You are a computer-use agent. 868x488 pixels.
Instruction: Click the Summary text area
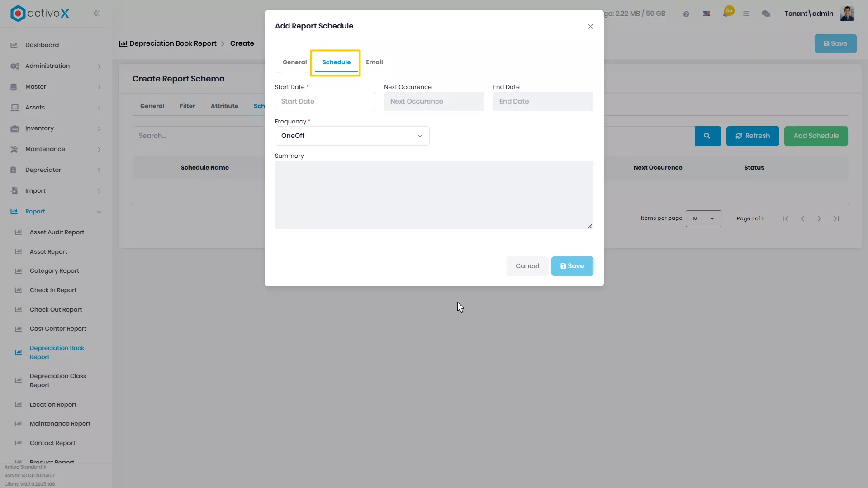(434, 195)
